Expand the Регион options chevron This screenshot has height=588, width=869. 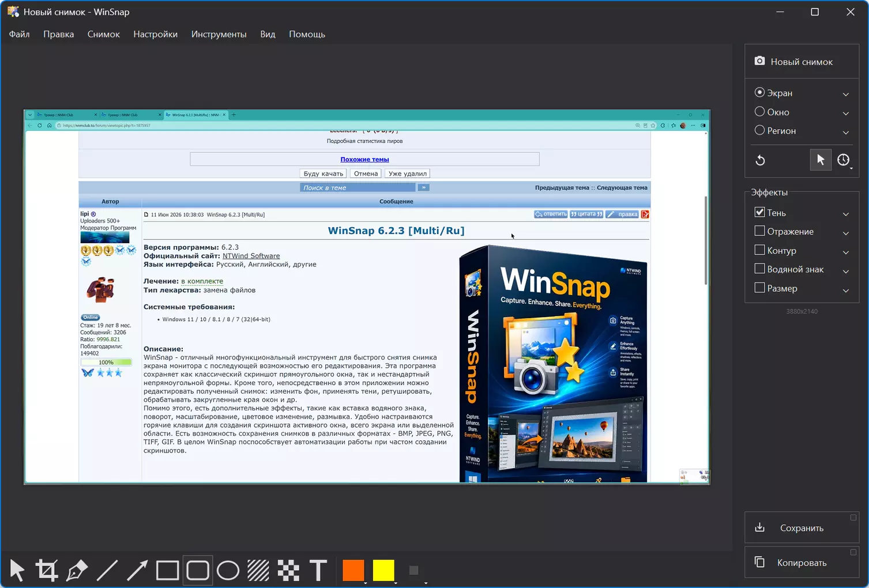(x=846, y=133)
